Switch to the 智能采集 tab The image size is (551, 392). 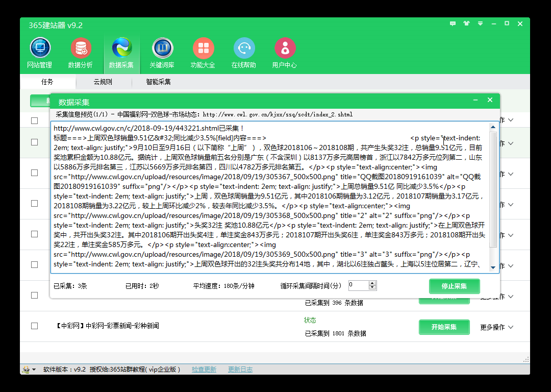coord(159,82)
